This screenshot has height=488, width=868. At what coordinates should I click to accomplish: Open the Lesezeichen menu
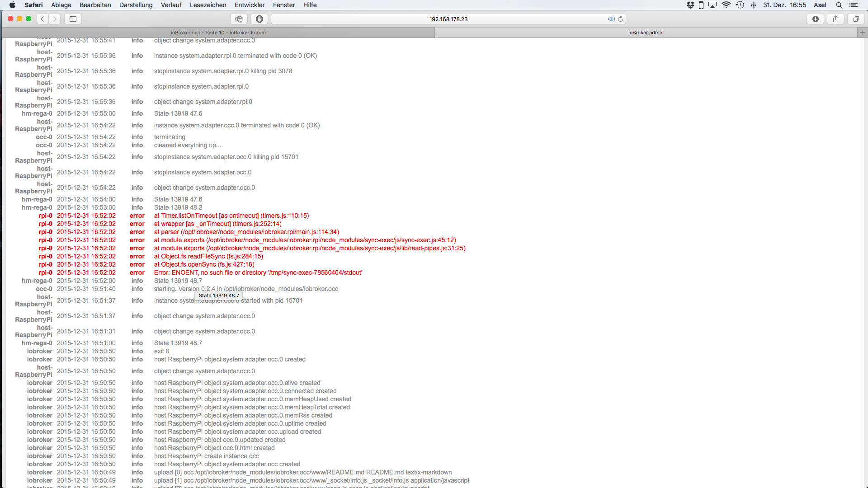coord(208,5)
